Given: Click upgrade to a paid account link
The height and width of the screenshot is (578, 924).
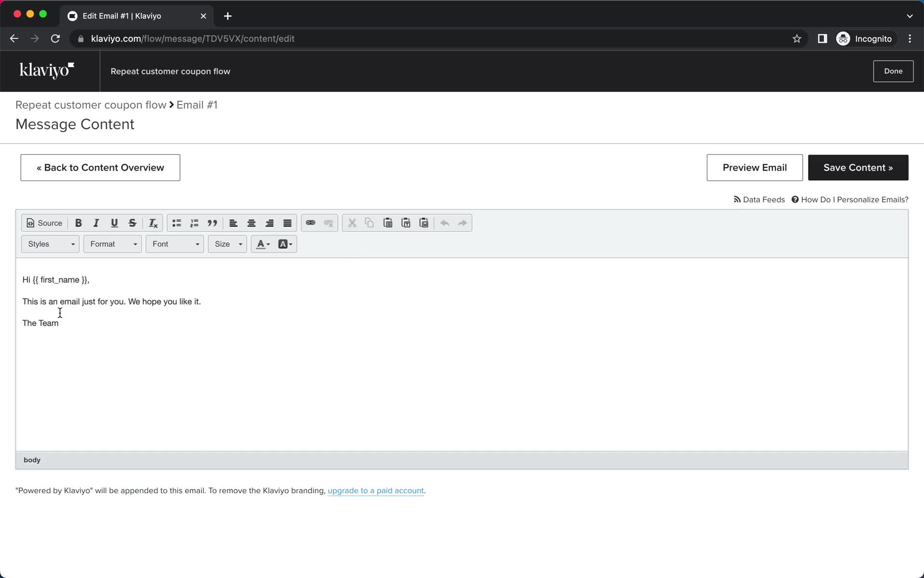Looking at the screenshot, I should pyautogui.click(x=375, y=490).
